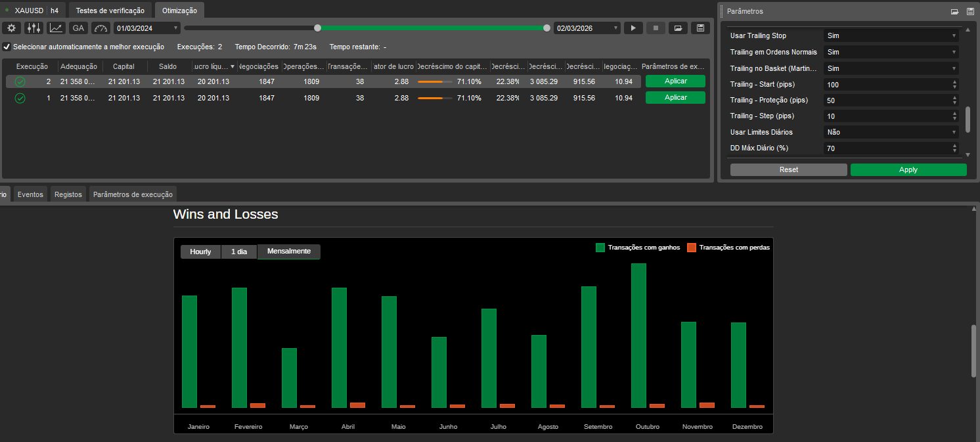Click the speedometer gauge icon
Image resolution: width=980 pixels, height=442 pixels.
[100, 28]
